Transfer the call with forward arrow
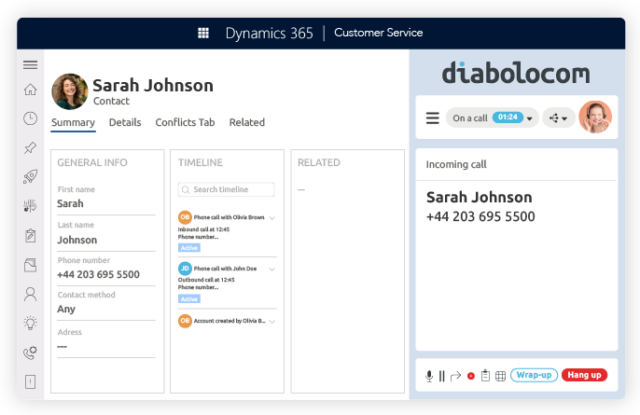The height and width of the screenshot is (415, 640). tap(456, 376)
